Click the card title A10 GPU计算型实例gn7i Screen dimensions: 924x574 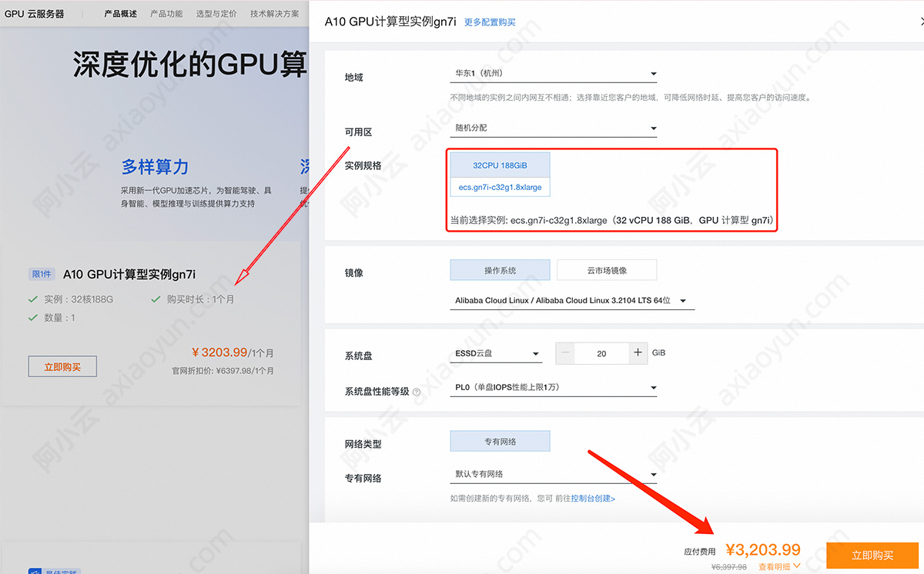129,274
